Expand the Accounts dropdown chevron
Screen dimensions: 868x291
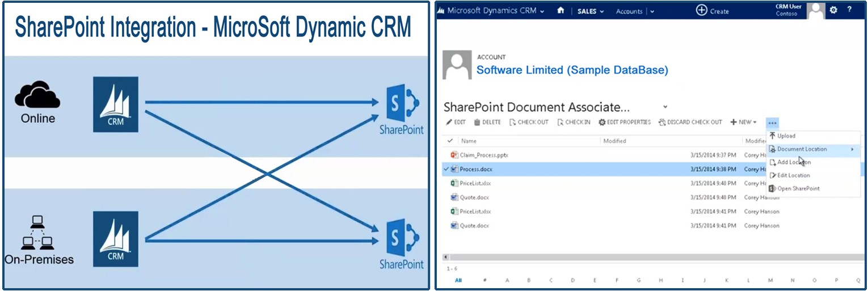tap(652, 11)
